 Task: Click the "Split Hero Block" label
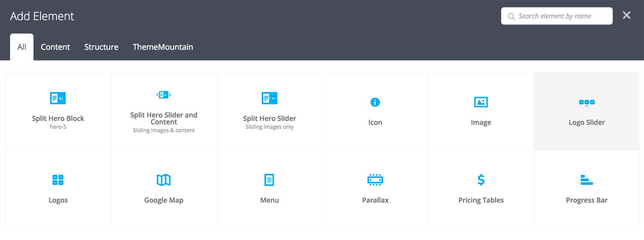pyautogui.click(x=58, y=118)
